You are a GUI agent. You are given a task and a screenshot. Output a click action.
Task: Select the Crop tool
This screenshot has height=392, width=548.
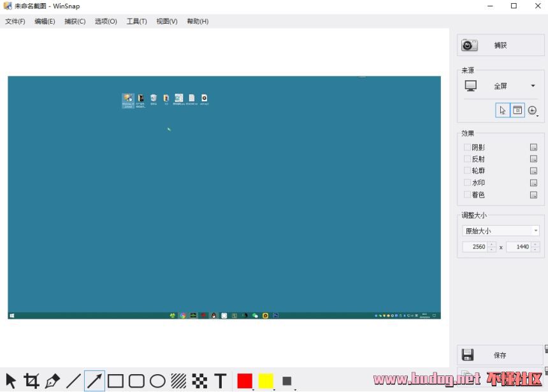coord(31,381)
